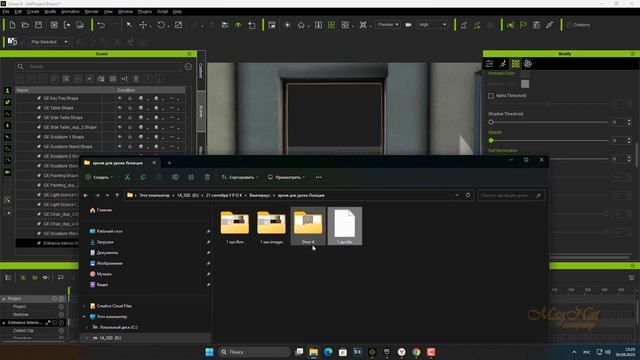Click the camera icon beside Preview dropdown

point(408,25)
